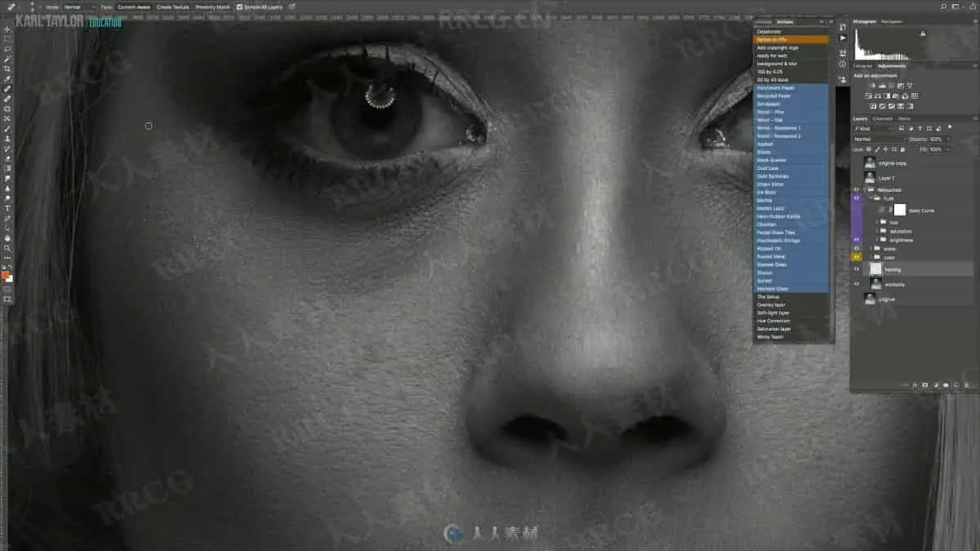980x551 pixels.
Task: Toggle visibility of brightness group
Action: click(x=857, y=240)
